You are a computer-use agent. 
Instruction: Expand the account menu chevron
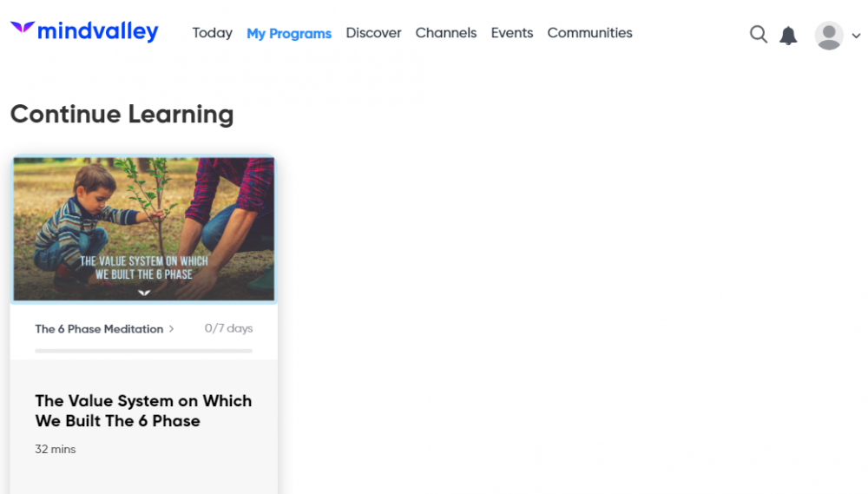(856, 36)
